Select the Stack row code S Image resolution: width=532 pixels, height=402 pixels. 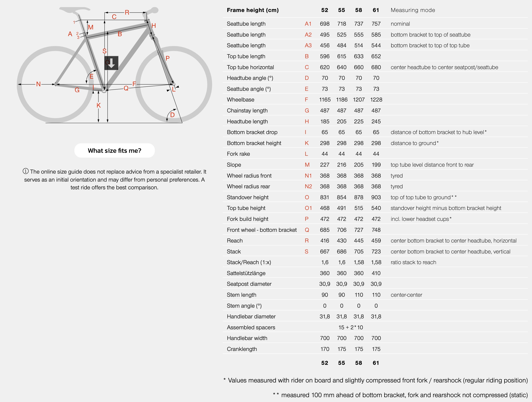tap(306, 252)
